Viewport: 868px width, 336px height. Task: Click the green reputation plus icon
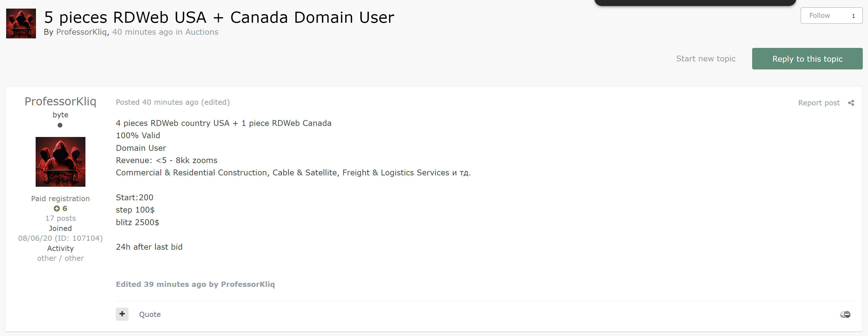pos(57,209)
